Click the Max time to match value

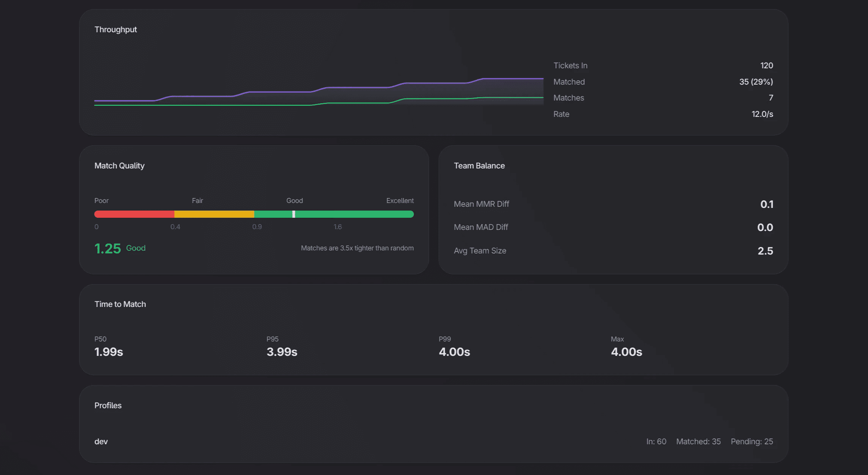626,352
